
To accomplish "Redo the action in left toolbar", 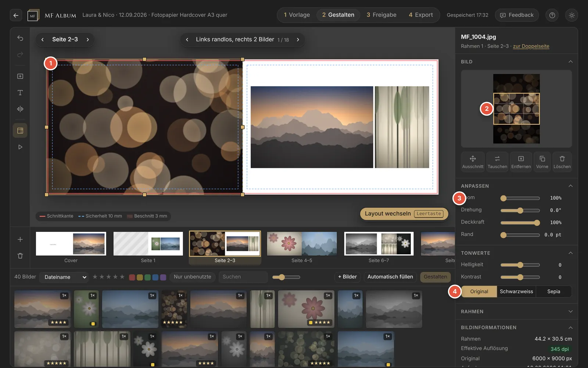I will tap(20, 54).
